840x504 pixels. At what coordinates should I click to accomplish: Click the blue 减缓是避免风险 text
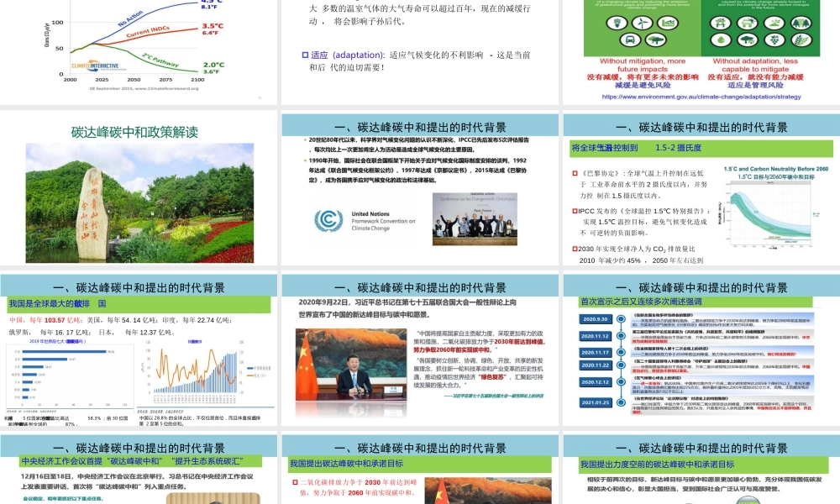(643, 85)
